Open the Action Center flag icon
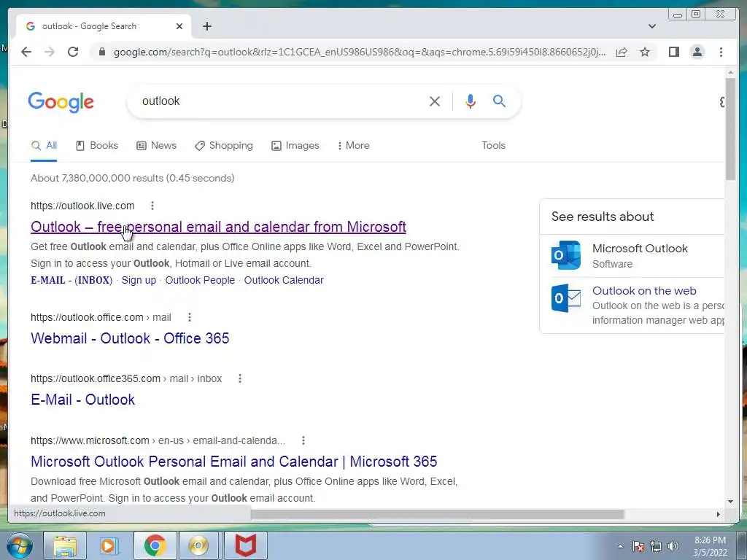The height and width of the screenshot is (560, 747). [638, 546]
